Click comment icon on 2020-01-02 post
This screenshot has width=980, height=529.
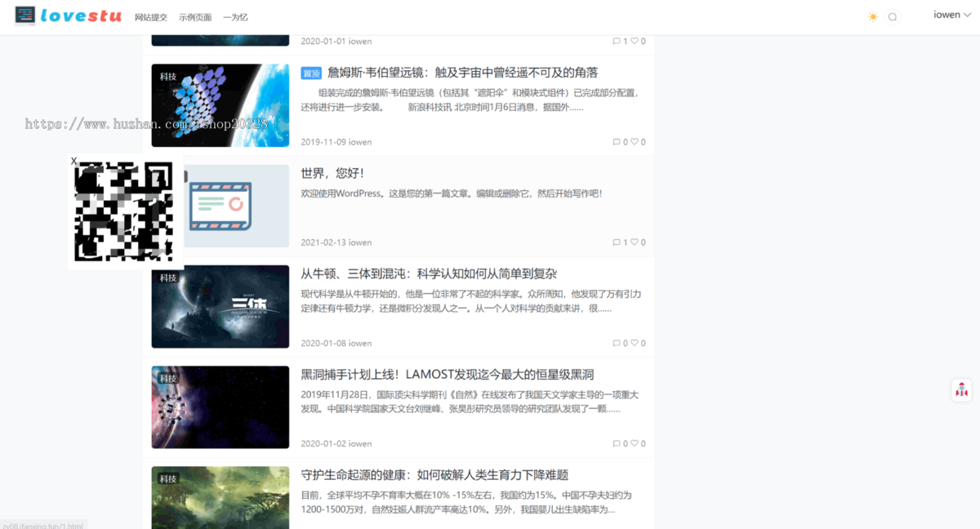(x=617, y=444)
